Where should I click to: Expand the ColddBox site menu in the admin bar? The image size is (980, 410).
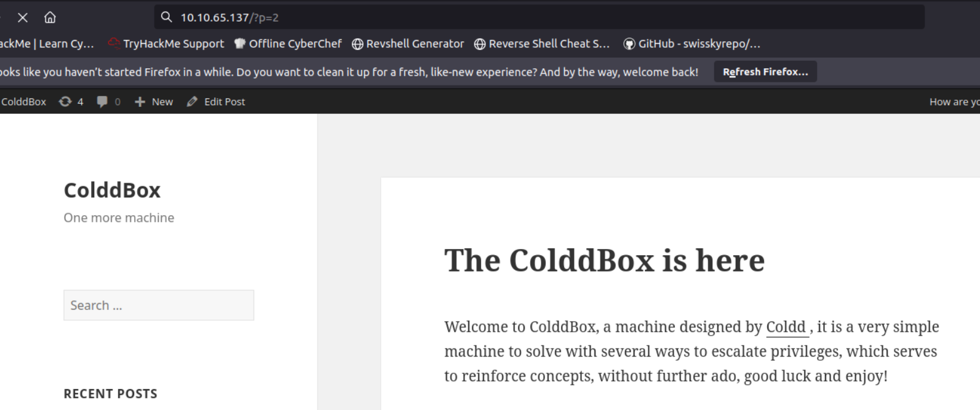click(x=23, y=102)
